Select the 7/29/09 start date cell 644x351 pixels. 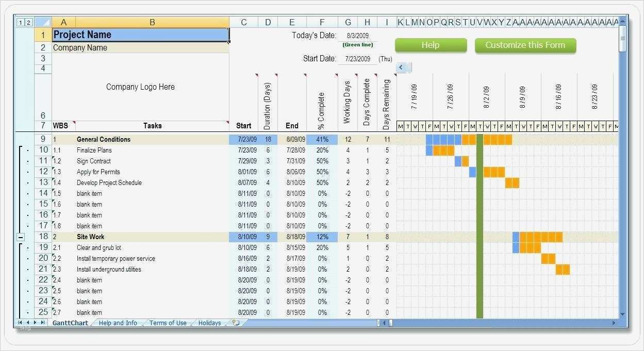[244, 161]
